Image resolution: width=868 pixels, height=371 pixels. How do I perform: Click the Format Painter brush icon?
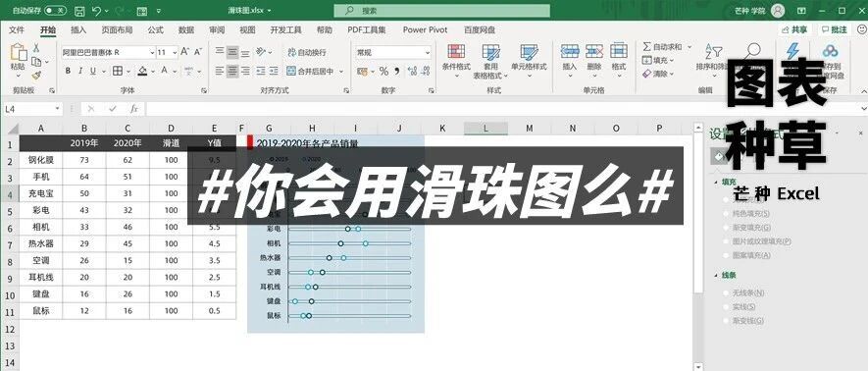pos(36,75)
